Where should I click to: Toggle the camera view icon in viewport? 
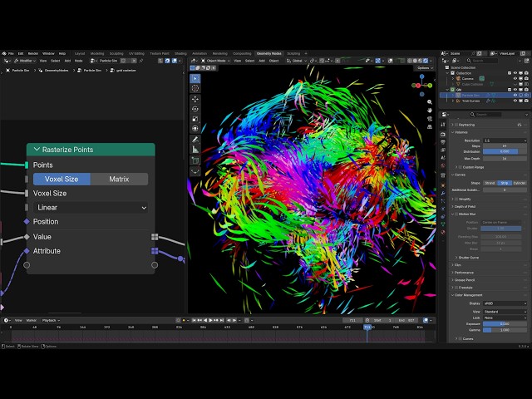430,118
